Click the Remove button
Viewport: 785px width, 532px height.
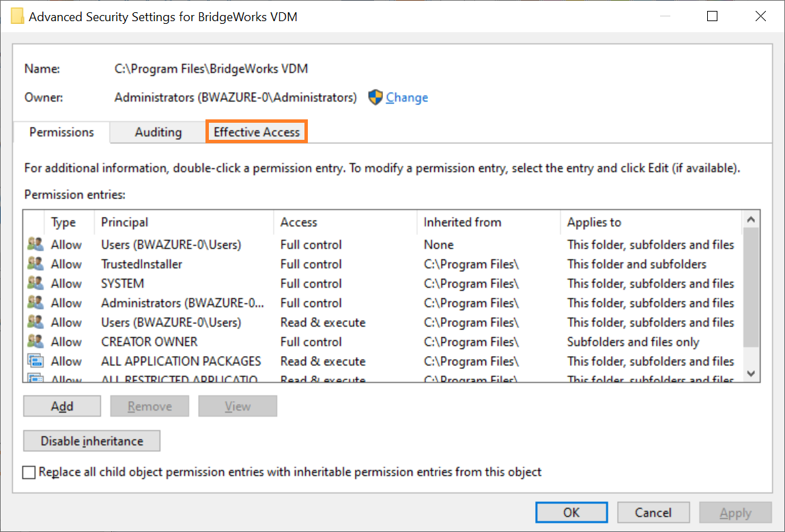coord(149,406)
